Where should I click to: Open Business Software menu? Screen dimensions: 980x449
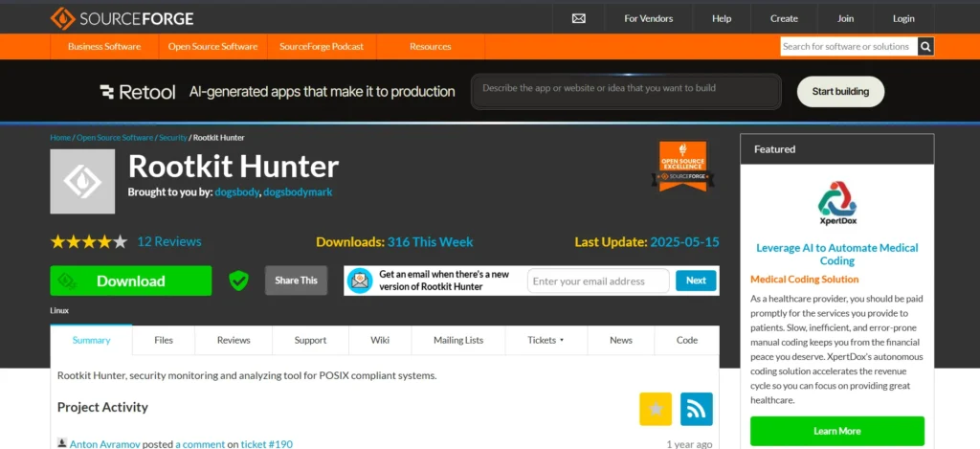[x=104, y=46]
